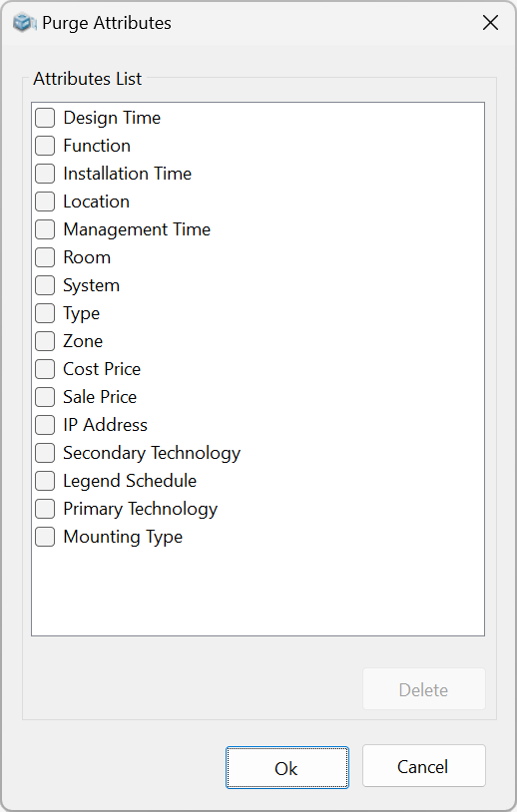The image size is (517, 812).
Task: Toggle Mounting Type checkbox
Action: pyautogui.click(x=45, y=537)
